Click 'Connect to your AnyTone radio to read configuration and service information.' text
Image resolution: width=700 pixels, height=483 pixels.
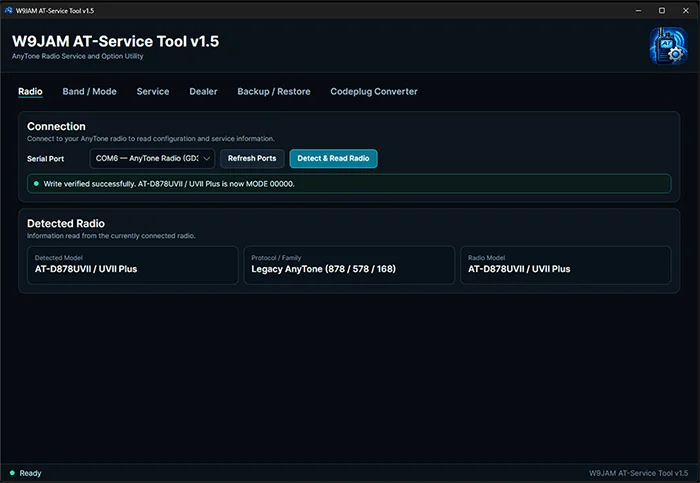point(151,139)
